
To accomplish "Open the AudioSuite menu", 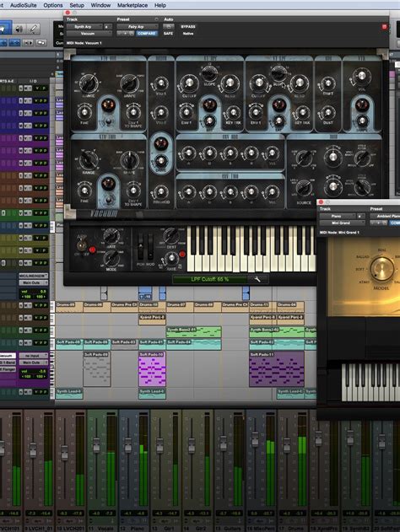I will [23, 5].
